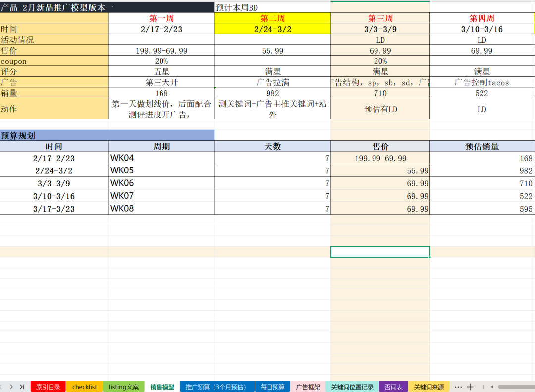Click the 982 cell in 销量 row
The image size is (535, 392).
pos(272,93)
